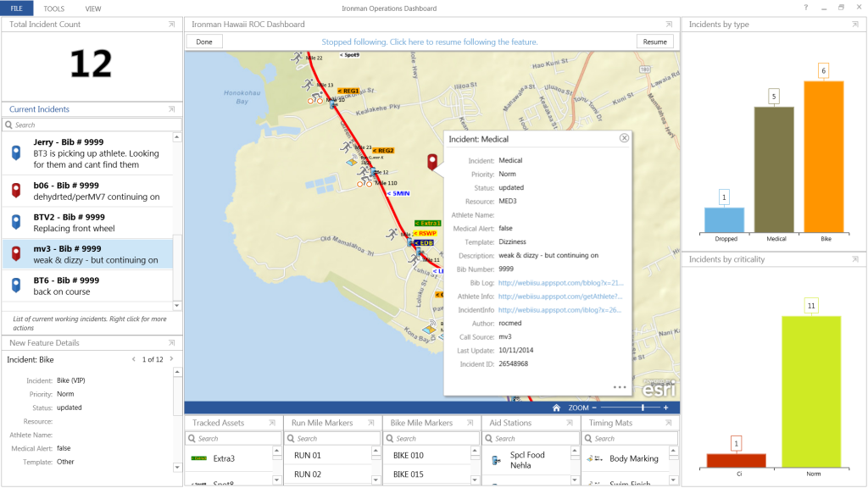
Task: Click the blue Dropped bar in chart
Action: (x=724, y=219)
